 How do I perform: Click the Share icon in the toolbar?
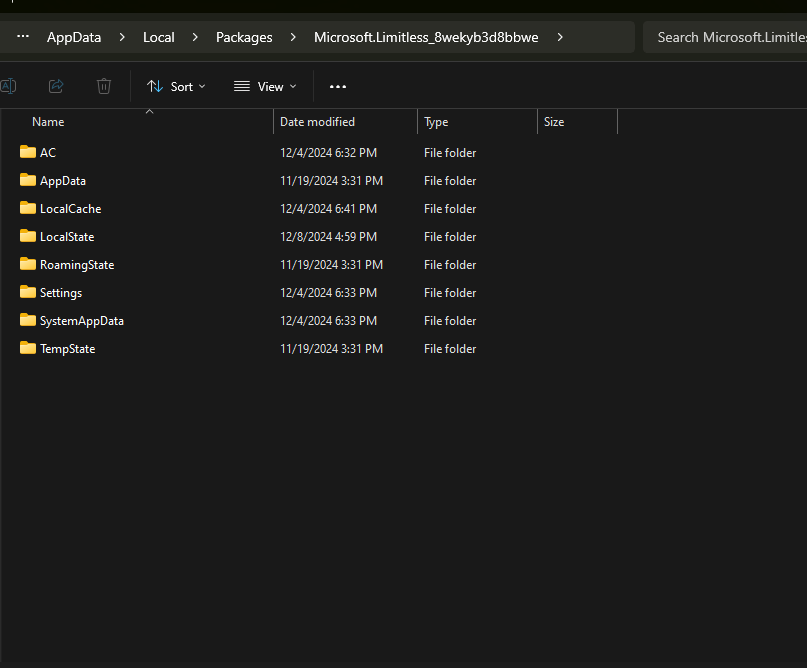tap(56, 86)
